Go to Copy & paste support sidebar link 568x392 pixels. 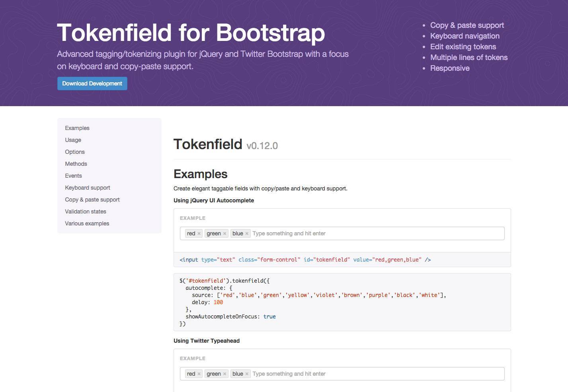click(x=92, y=200)
